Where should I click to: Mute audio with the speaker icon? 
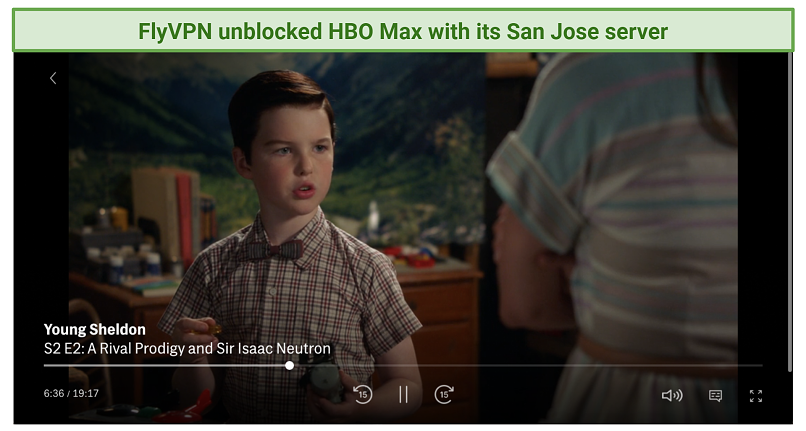pos(672,396)
